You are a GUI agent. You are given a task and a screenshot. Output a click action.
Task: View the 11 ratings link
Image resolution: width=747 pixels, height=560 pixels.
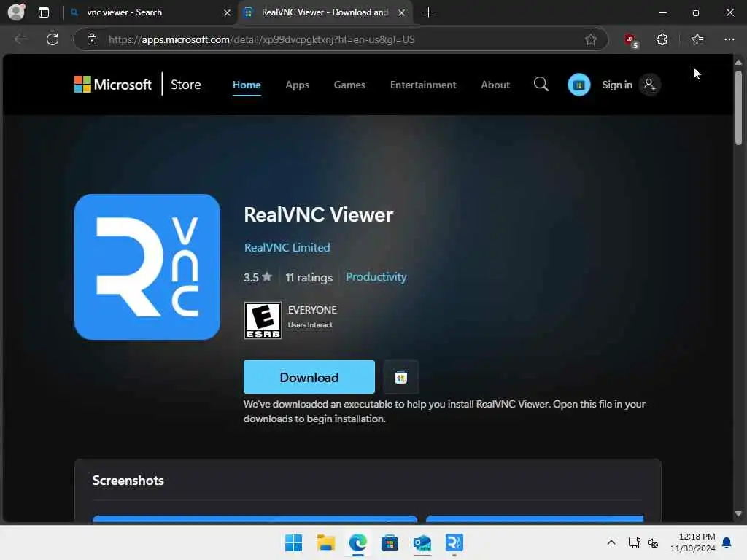pos(309,277)
